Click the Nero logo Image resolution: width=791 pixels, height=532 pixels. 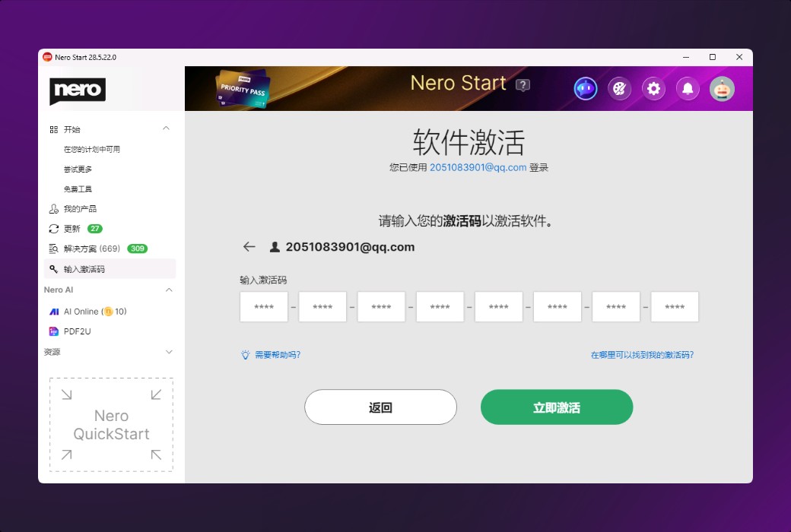(77, 90)
